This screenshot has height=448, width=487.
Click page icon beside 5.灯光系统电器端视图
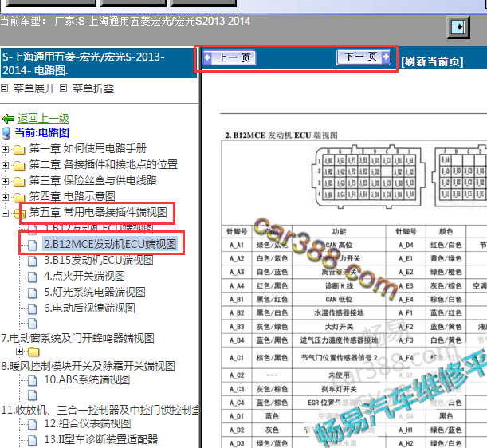click(x=33, y=293)
